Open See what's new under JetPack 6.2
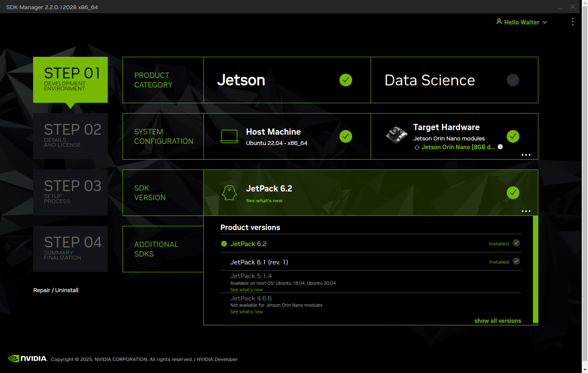588x373 pixels. pos(264,201)
